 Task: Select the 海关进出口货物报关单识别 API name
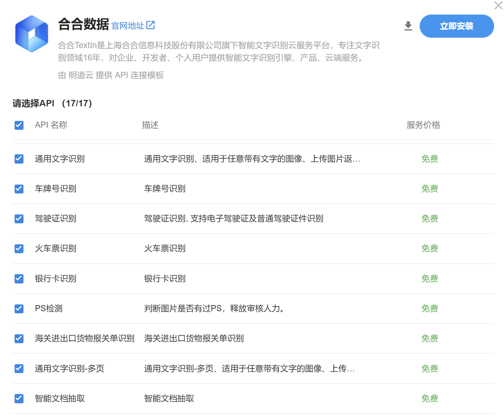click(85, 338)
